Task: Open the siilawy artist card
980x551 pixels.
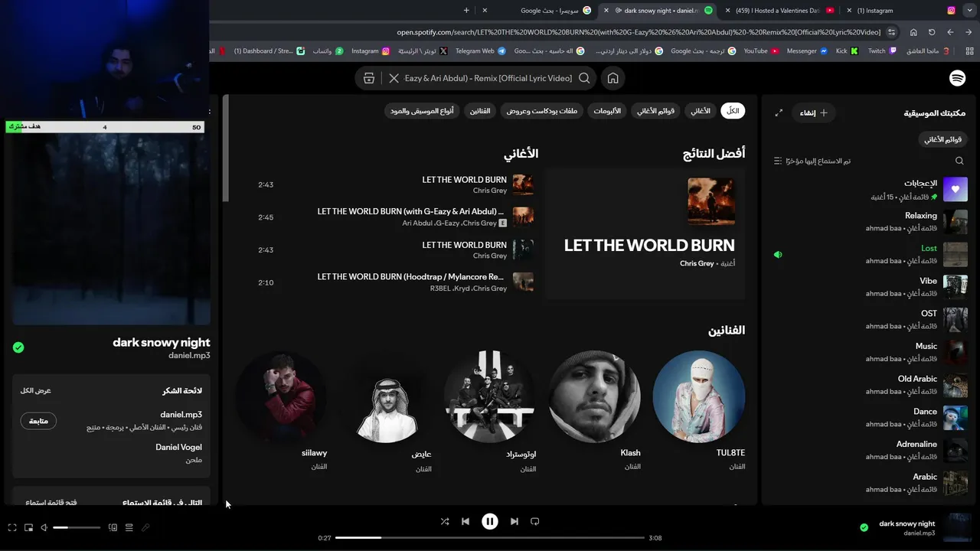Action: [x=281, y=412]
